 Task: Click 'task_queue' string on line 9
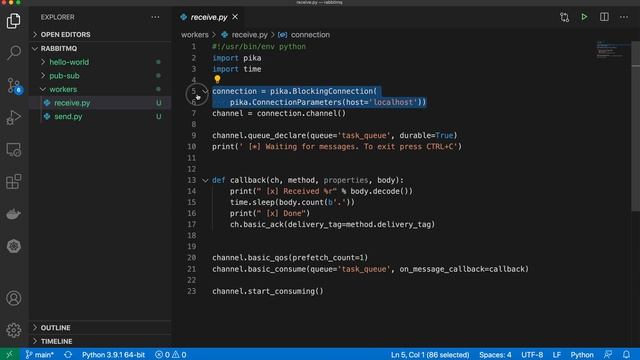point(364,135)
